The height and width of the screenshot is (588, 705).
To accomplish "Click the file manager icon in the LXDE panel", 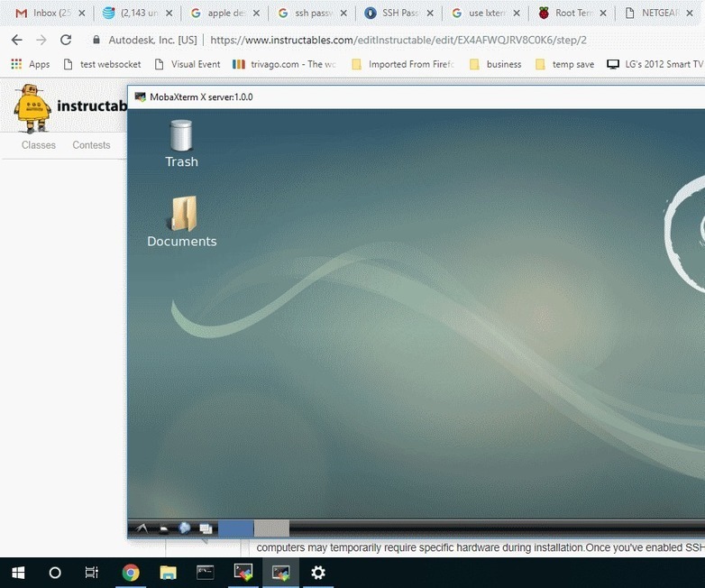I will click(163, 529).
